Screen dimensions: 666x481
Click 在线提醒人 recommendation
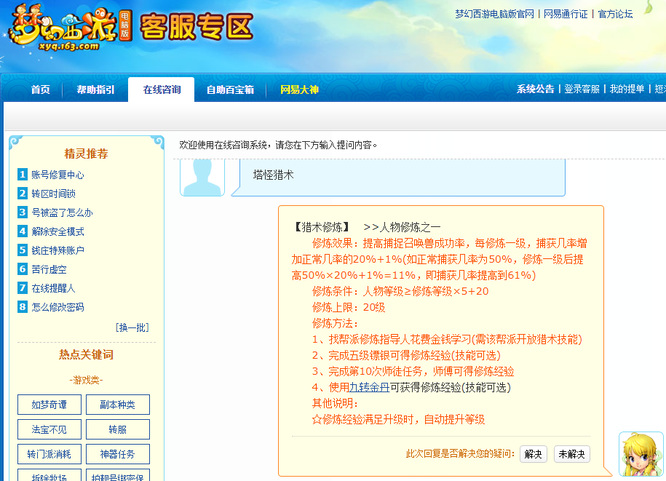point(53,288)
